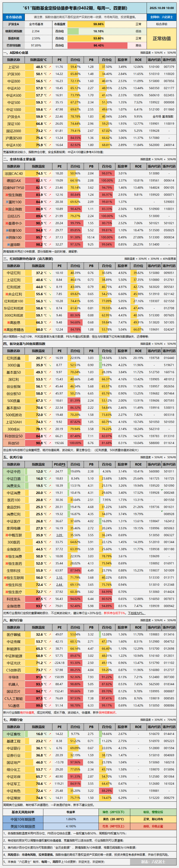
Task: Click the trend arrow beside 红利低波 44.0
Action: (x=50, y=287)
